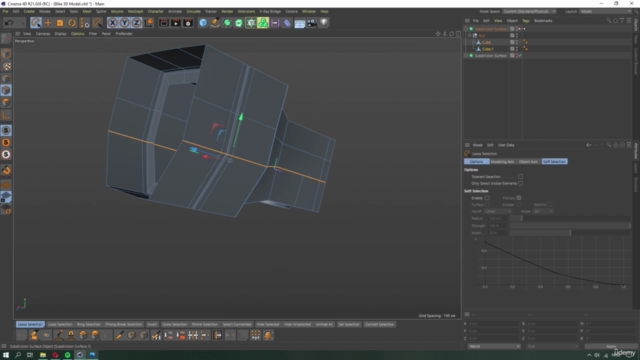The image size is (640, 360).
Task: Click the Ring Selection button
Action: 89,324
